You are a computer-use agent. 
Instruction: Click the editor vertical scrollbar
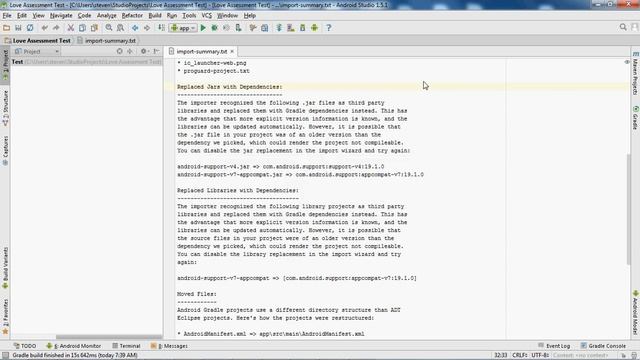(628, 209)
